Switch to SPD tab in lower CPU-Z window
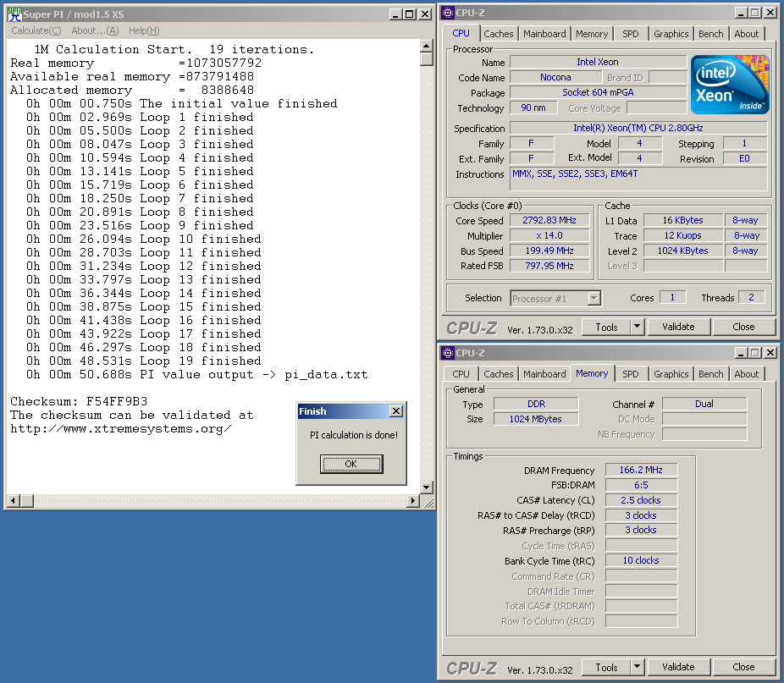This screenshot has height=683, width=784. pos(631,374)
